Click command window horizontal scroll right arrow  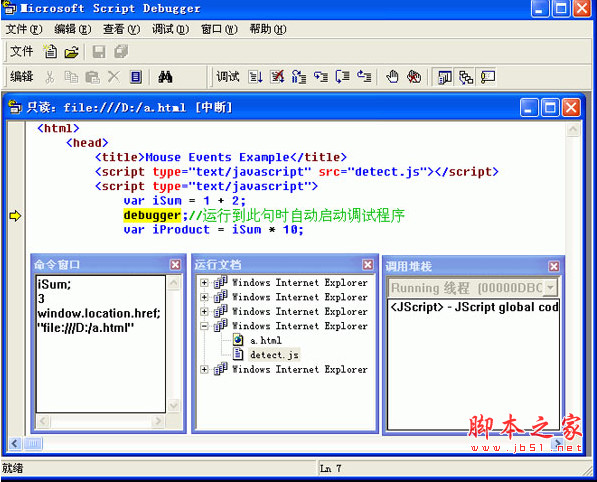tap(157, 421)
